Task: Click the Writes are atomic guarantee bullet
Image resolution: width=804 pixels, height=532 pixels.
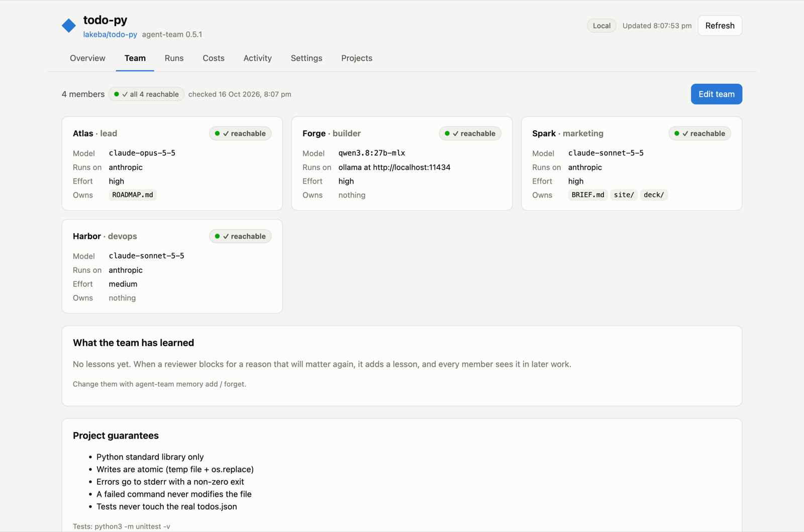Action: pyautogui.click(x=175, y=470)
